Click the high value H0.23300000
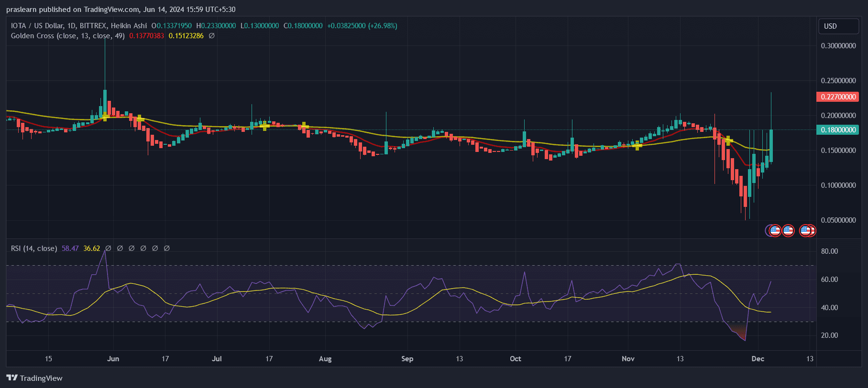The height and width of the screenshot is (388, 868). (216, 26)
